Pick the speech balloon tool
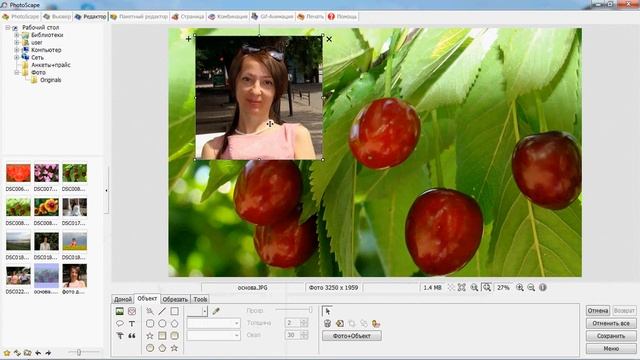The width and height of the screenshot is (640, 360). tap(120, 324)
